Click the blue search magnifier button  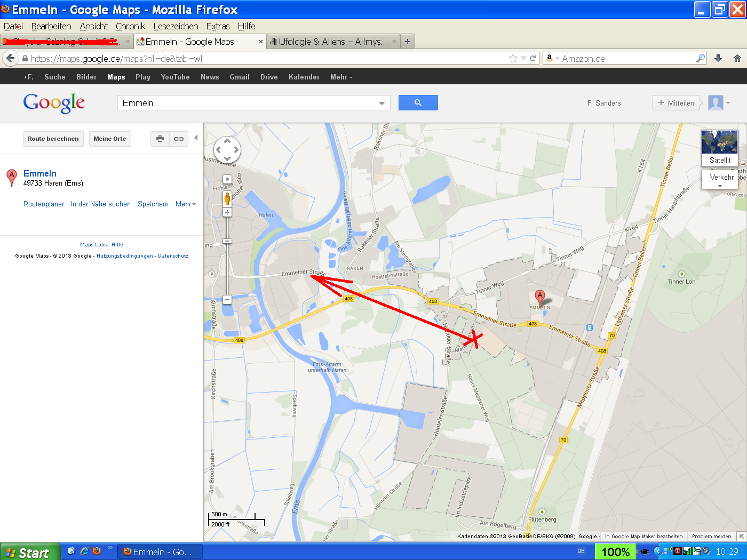coord(418,103)
